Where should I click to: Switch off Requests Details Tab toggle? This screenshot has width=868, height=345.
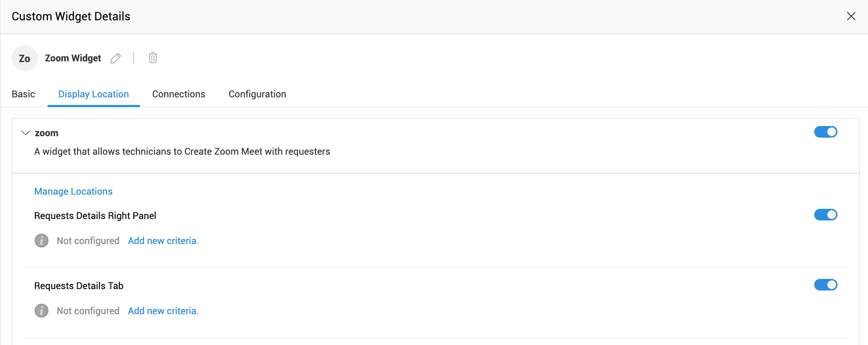point(826,285)
